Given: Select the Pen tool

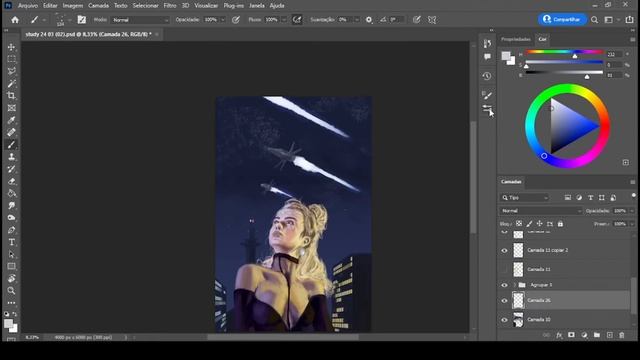Looking at the screenshot, I should point(11,230).
